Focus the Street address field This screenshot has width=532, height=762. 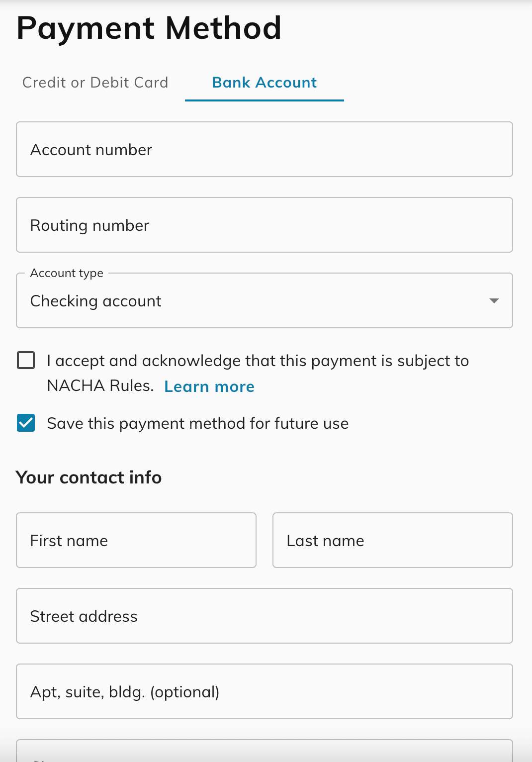[x=265, y=616]
